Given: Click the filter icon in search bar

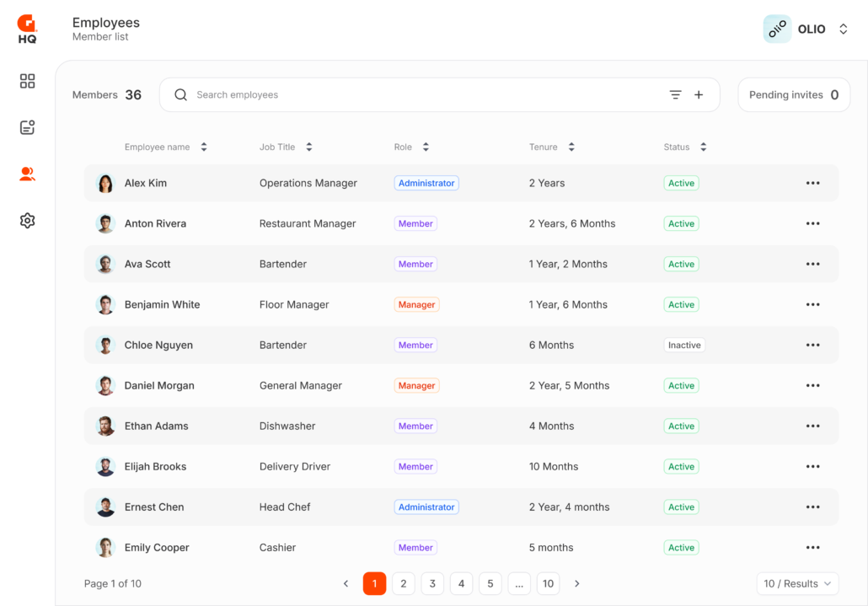Looking at the screenshot, I should (675, 95).
